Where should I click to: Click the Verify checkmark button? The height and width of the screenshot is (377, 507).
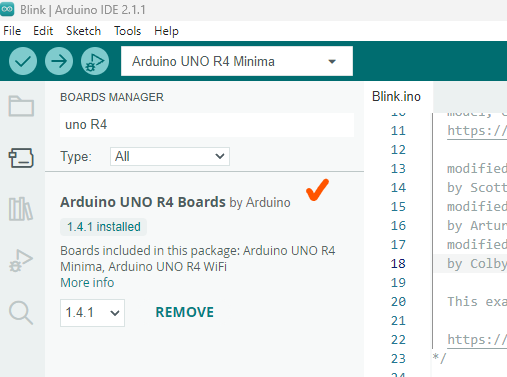[23, 61]
